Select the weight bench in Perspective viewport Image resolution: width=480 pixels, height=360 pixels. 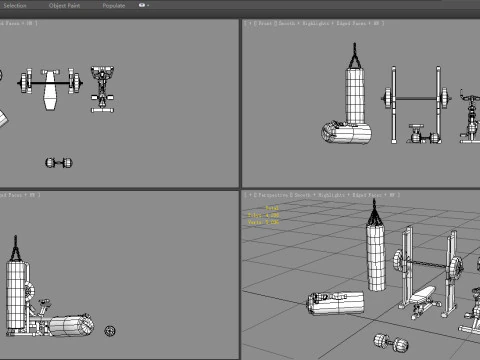click(422, 298)
